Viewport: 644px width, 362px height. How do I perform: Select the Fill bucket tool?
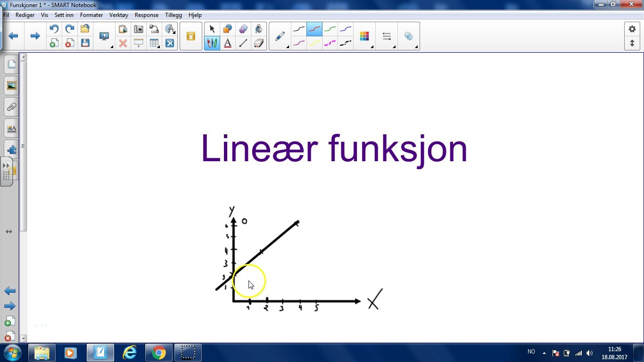point(259,29)
